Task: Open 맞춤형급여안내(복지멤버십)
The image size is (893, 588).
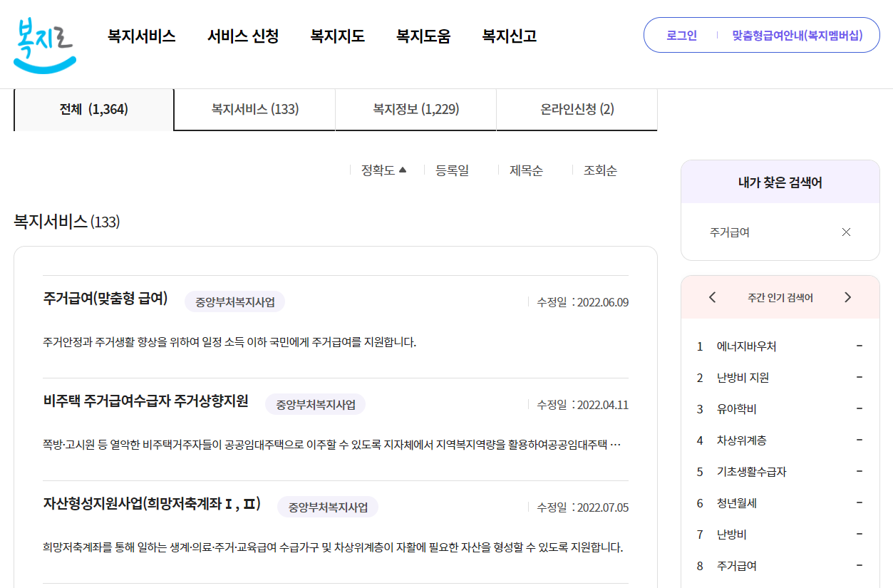Action: (797, 35)
